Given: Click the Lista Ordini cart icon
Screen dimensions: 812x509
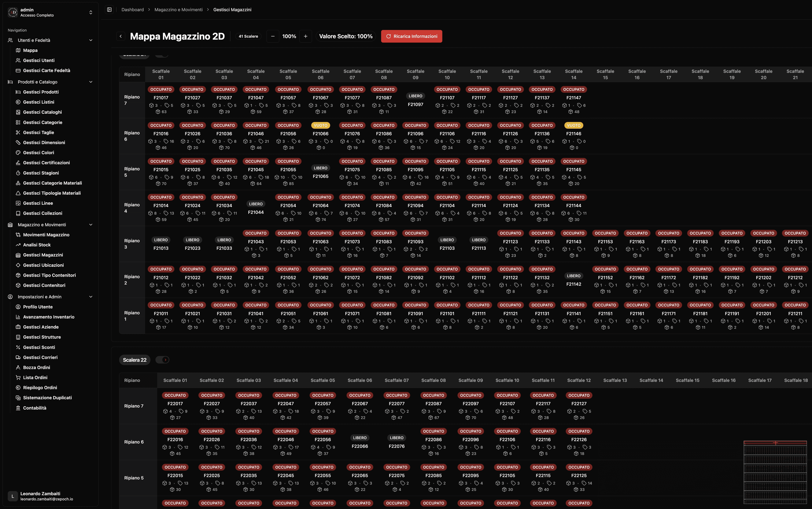Looking at the screenshot, I should point(18,377).
